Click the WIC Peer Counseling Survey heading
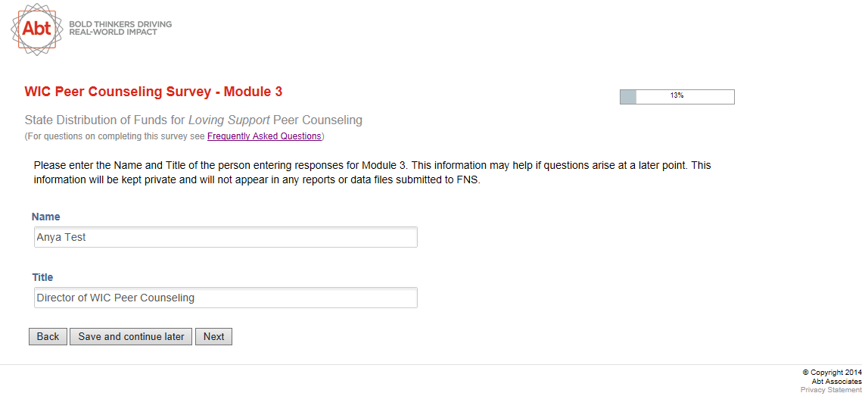The height and width of the screenshot is (418, 868). pos(154,92)
